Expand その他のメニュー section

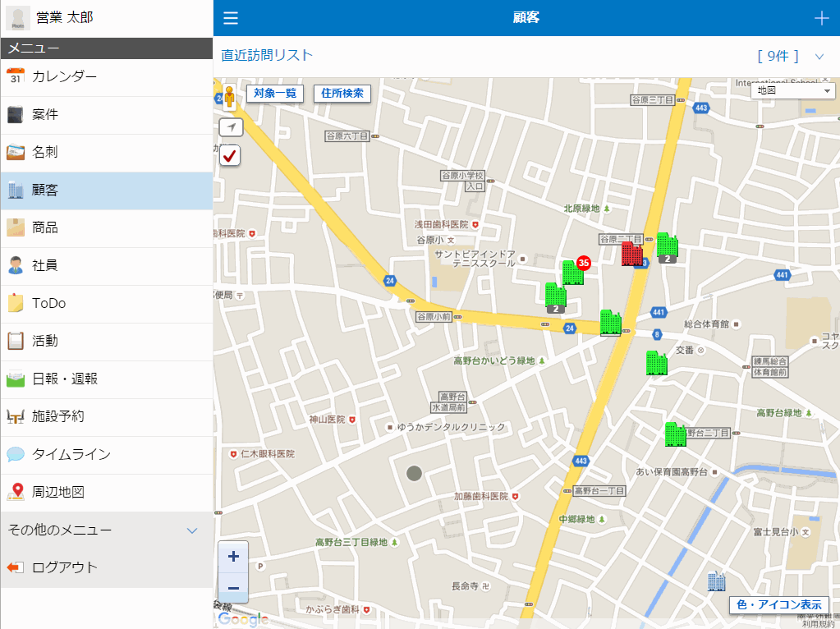point(107,530)
